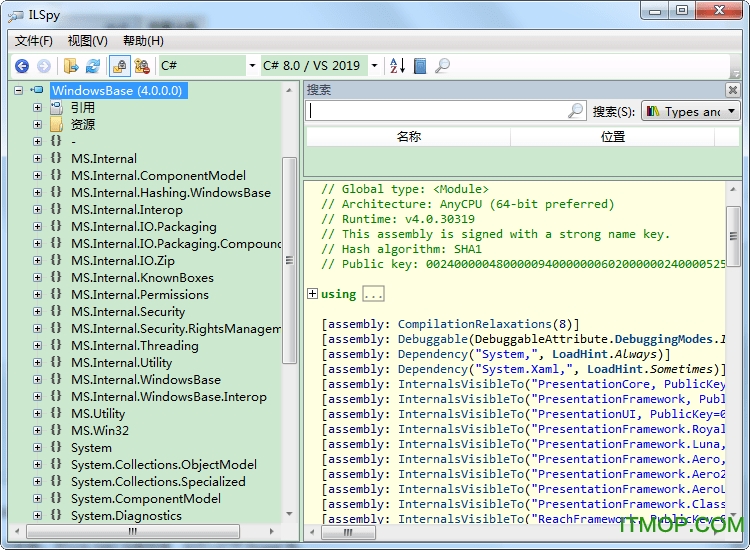Click the tree panel scroll up arrow
The width and height of the screenshot is (750, 550).
tap(289, 90)
